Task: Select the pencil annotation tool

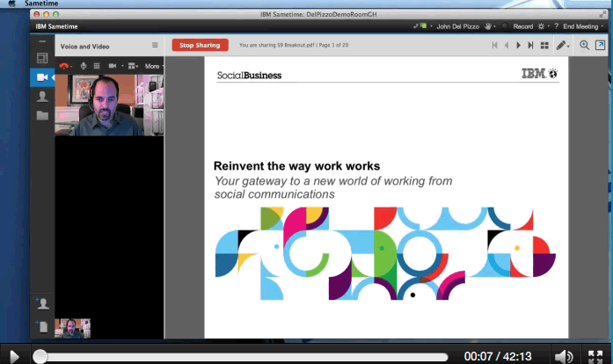Action: click(x=560, y=46)
